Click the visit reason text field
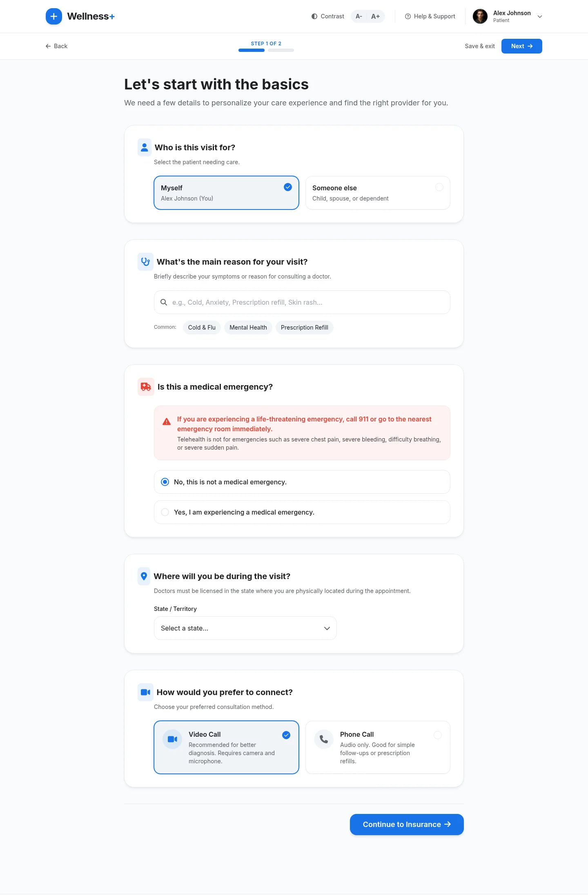This screenshot has height=896, width=588. click(x=301, y=302)
